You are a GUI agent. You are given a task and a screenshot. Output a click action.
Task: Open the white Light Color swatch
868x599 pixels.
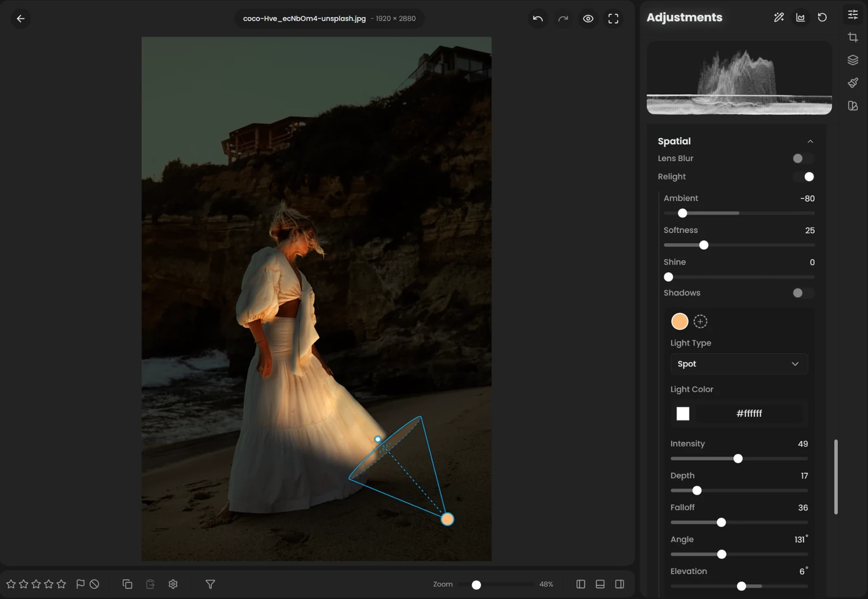[x=683, y=413]
